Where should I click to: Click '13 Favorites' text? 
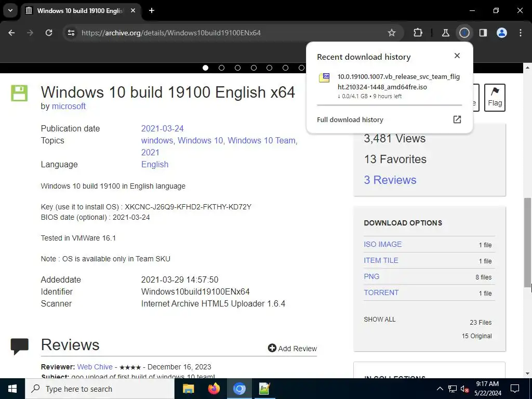click(395, 159)
